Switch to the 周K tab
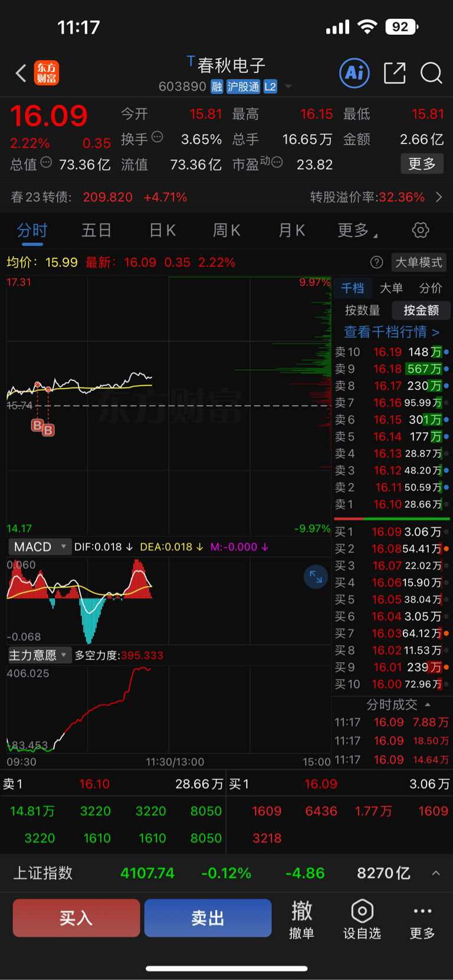 [226, 230]
